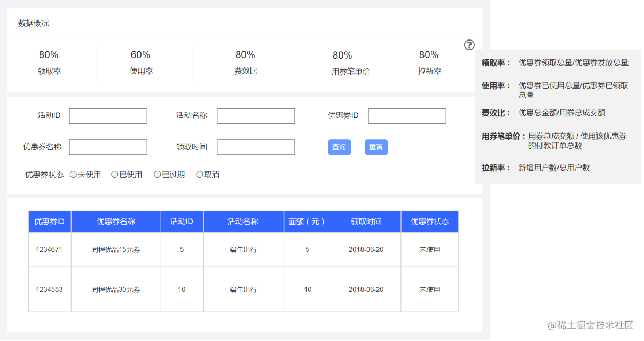Screen dimensions: 644x341
Task: Select the 取消 radio button
Action: click(x=200, y=175)
